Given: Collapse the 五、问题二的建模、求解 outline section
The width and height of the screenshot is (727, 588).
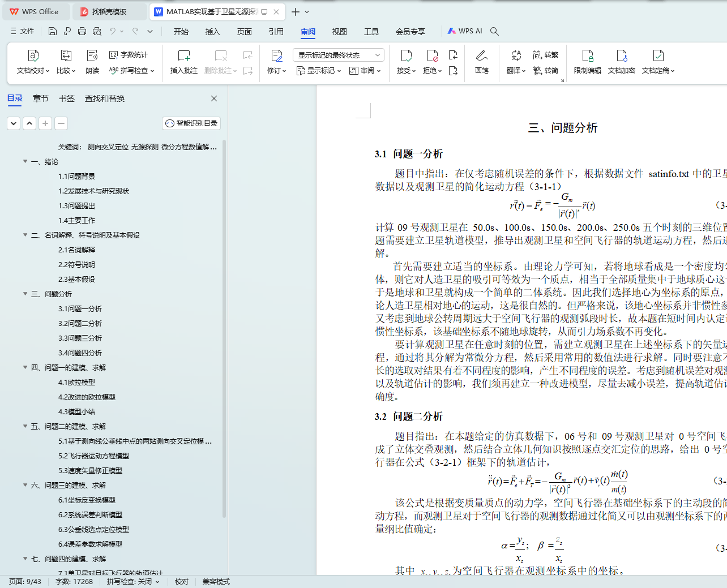Looking at the screenshot, I should [x=25, y=427].
